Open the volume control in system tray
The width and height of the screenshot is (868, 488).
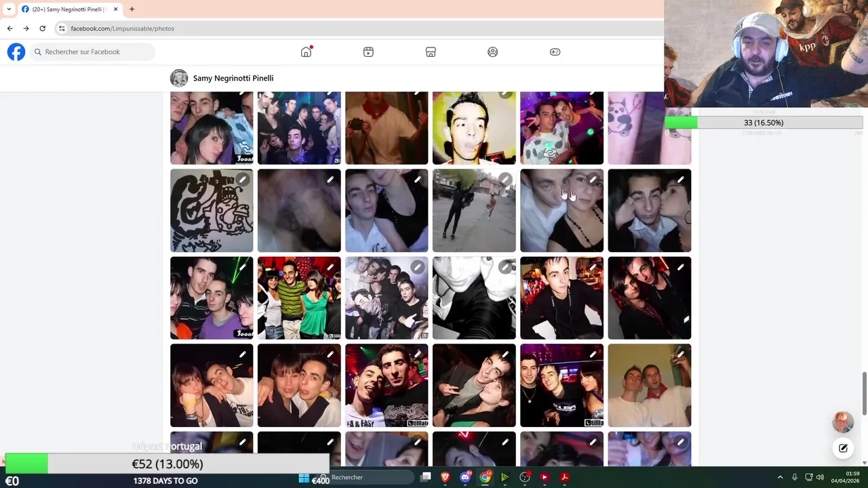[820, 477]
